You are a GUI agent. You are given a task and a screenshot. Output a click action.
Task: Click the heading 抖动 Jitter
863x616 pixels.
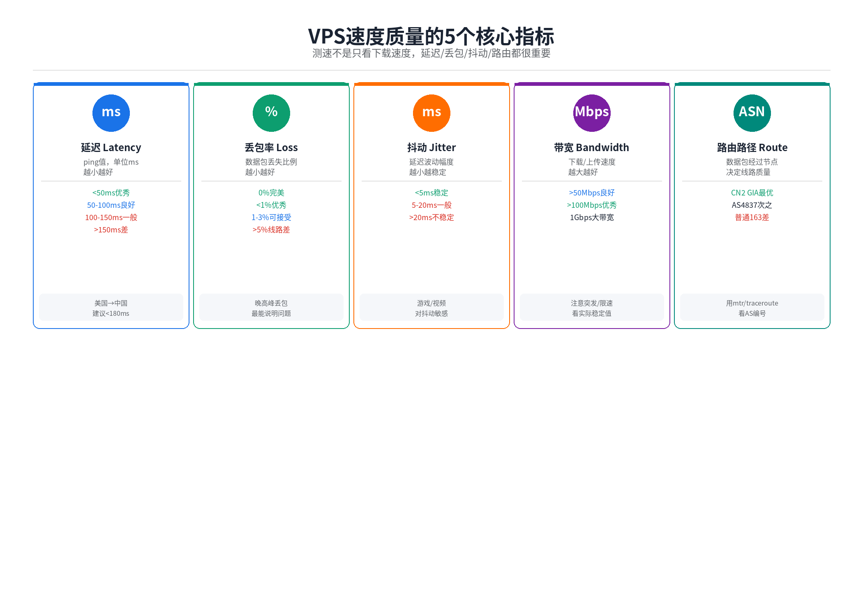[x=431, y=147]
